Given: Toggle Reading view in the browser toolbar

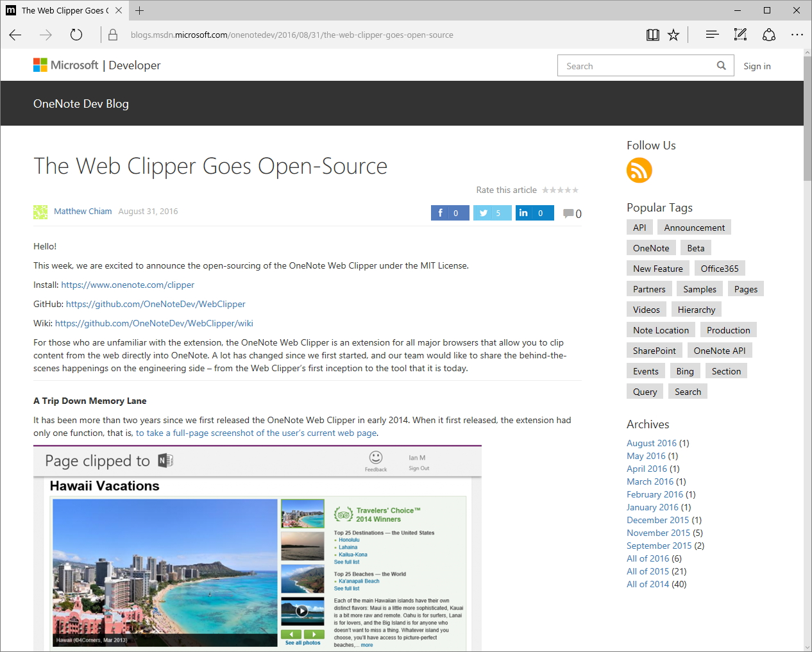Looking at the screenshot, I should click(x=652, y=35).
